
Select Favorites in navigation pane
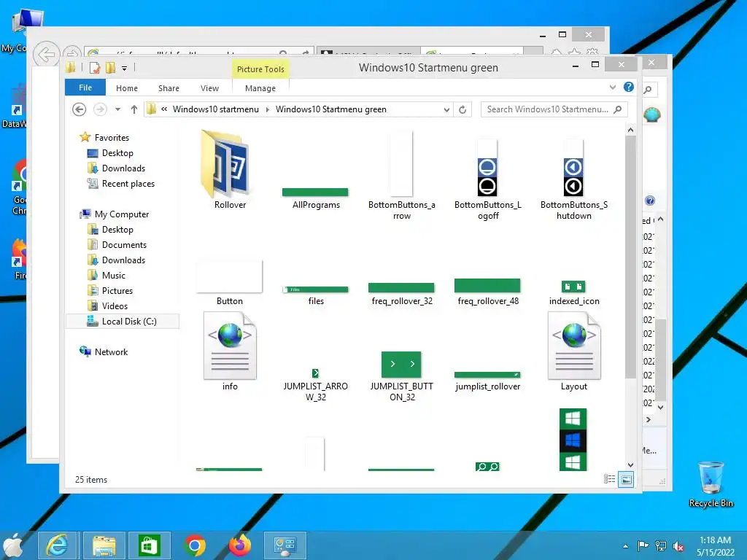pyautogui.click(x=105, y=137)
